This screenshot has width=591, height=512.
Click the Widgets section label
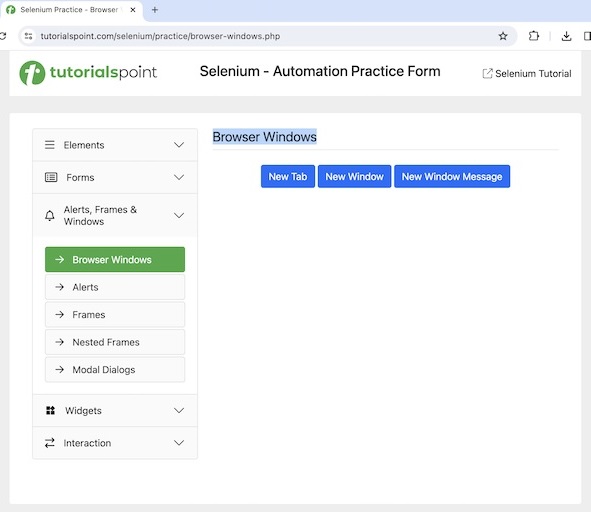pyautogui.click(x=83, y=411)
